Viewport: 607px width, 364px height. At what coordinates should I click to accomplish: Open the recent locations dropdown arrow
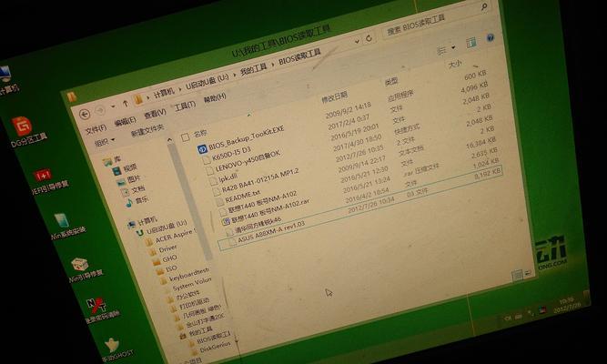pos(113,106)
